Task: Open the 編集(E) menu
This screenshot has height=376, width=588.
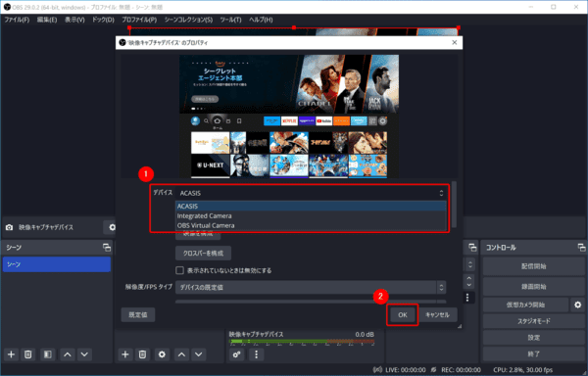Action: point(47,20)
